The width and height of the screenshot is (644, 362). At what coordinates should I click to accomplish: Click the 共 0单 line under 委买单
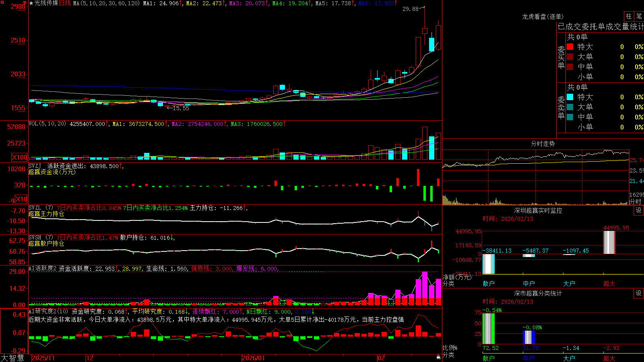(577, 37)
